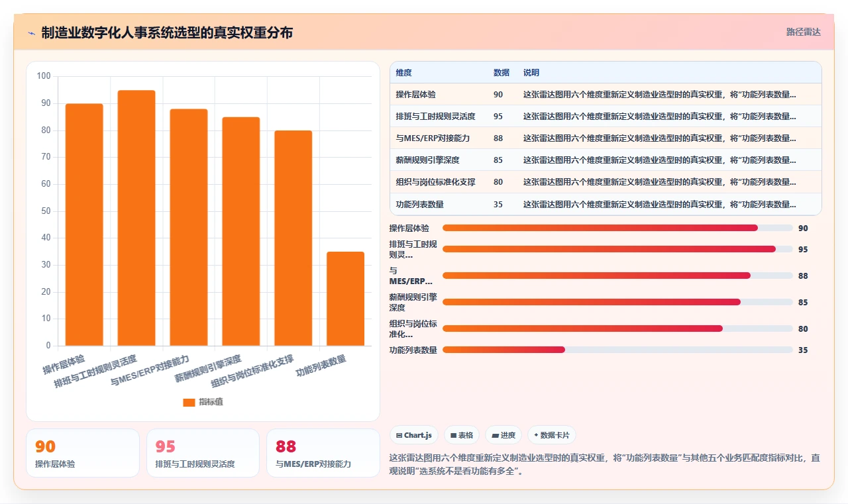
Task: Toggle the 指标值 legend swatch
Action: coord(189,402)
